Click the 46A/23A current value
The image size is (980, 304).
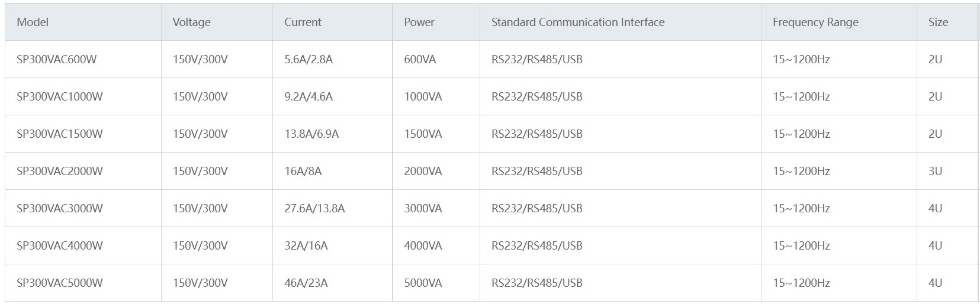[306, 283]
